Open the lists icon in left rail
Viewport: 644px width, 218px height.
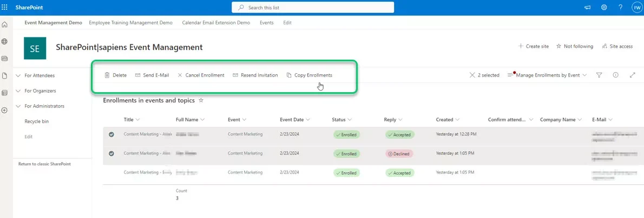click(4, 93)
